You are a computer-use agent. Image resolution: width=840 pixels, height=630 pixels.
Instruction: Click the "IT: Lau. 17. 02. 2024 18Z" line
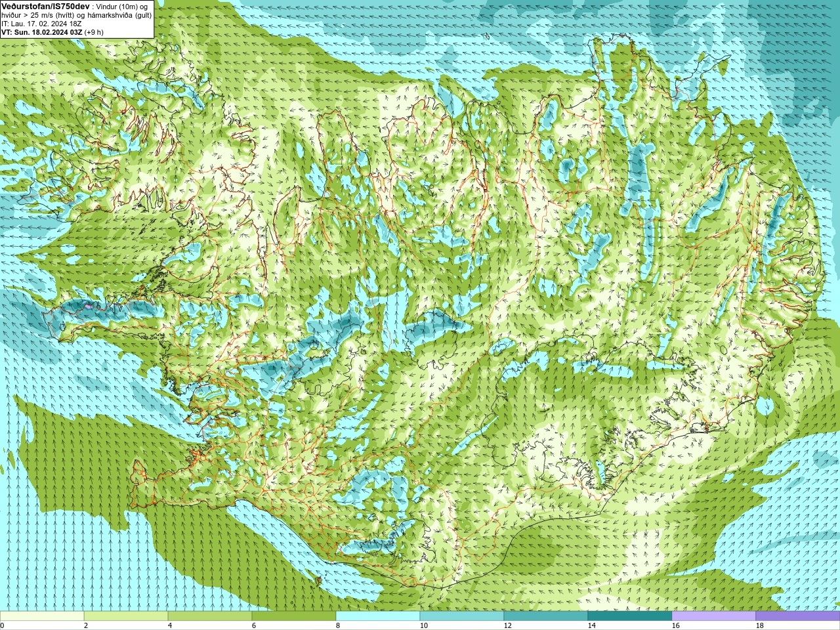coord(41,24)
